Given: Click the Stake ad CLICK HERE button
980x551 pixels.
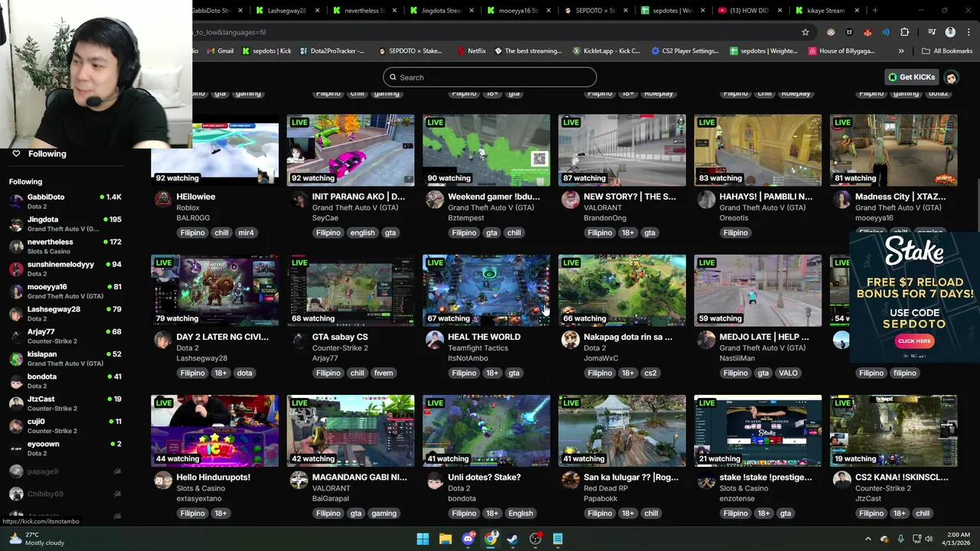Looking at the screenshot, I should tap(914, 341).
